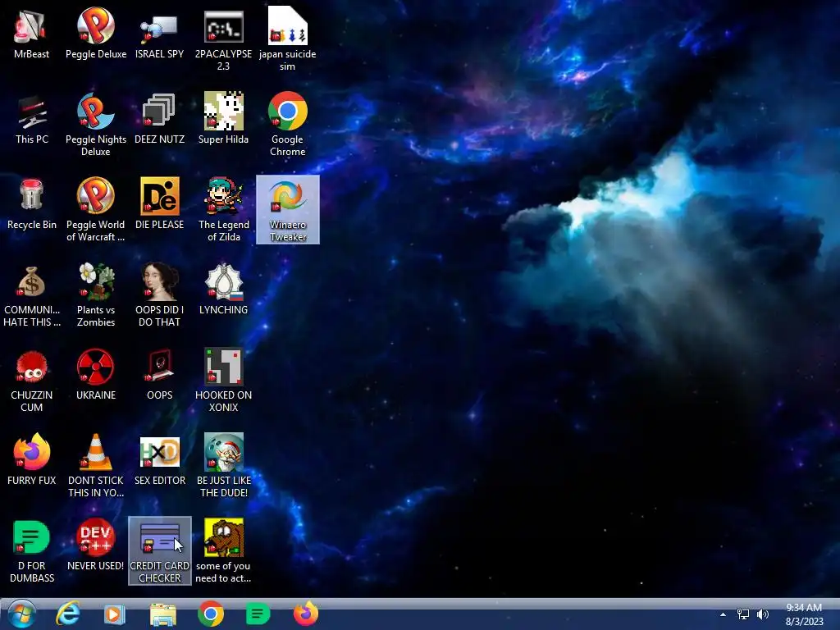Select the OOPS alien laptop icon
This screenshot has height=630, width=840.
pyautogui.click(x=159, y=374)
